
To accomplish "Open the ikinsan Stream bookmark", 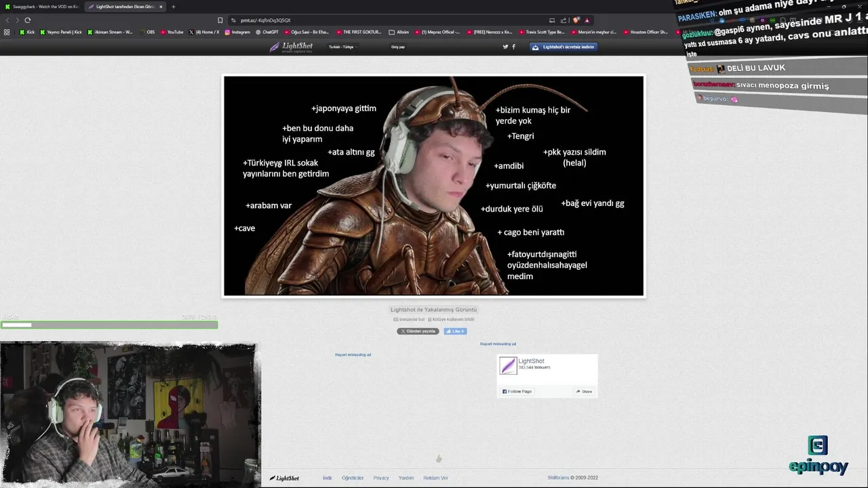I will pos(110,32).
